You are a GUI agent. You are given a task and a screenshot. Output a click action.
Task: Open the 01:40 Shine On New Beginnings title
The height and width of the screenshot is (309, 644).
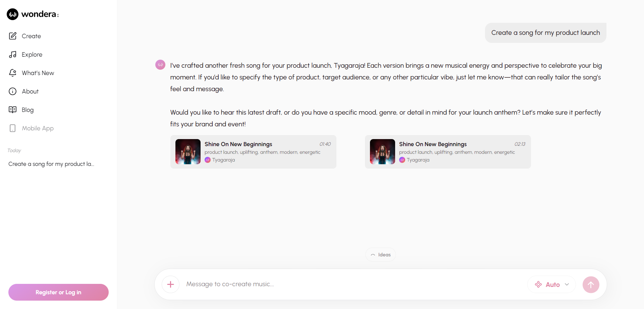pyautogui.click(x=238, y=144)
